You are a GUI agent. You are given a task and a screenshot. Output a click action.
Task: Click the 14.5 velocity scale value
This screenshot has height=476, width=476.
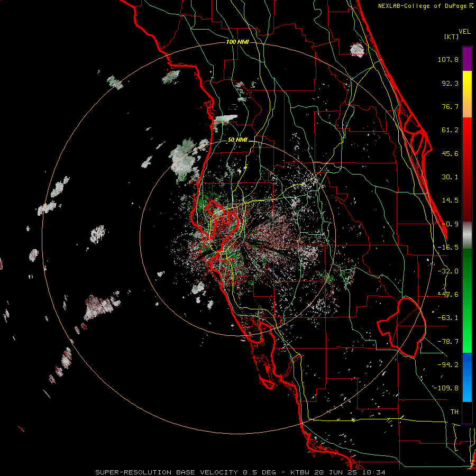pyautogui.click(x=450, y=200)
